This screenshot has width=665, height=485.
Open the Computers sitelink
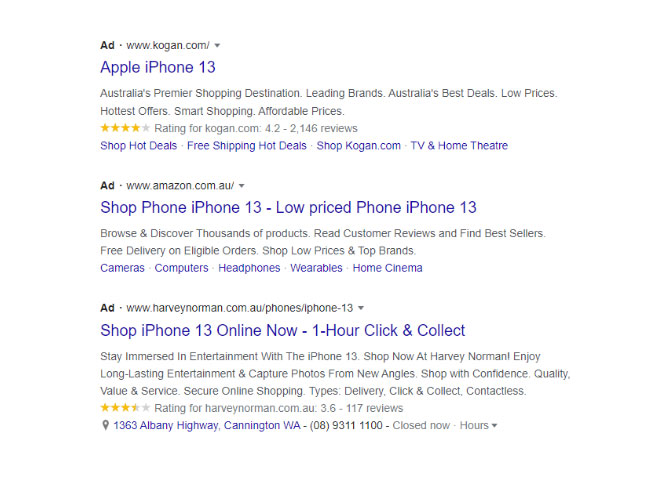182,268
